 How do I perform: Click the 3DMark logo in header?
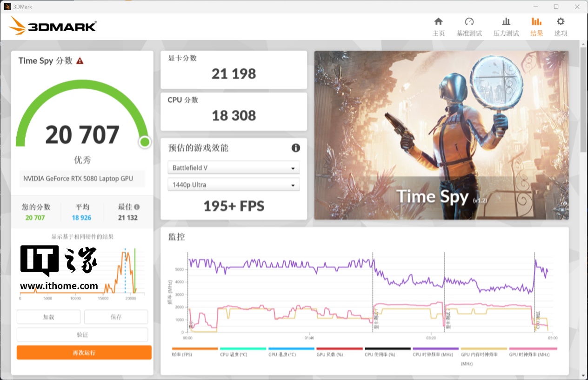(53, 26)
